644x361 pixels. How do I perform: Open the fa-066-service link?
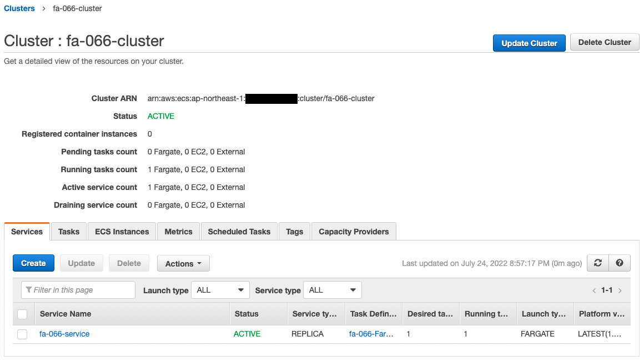click(64, 334)
